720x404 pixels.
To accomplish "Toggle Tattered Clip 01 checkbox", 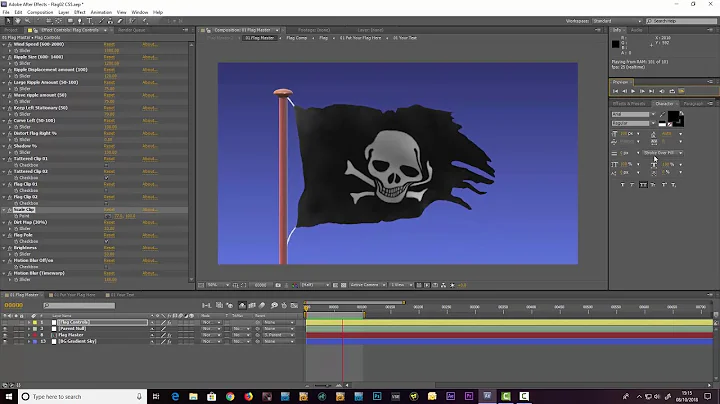I will click(x=107, y=165).
